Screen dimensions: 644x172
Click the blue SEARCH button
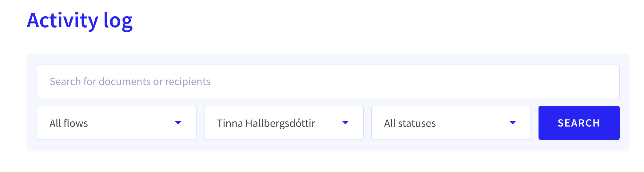pyautogui.click(x=579, y=123)
